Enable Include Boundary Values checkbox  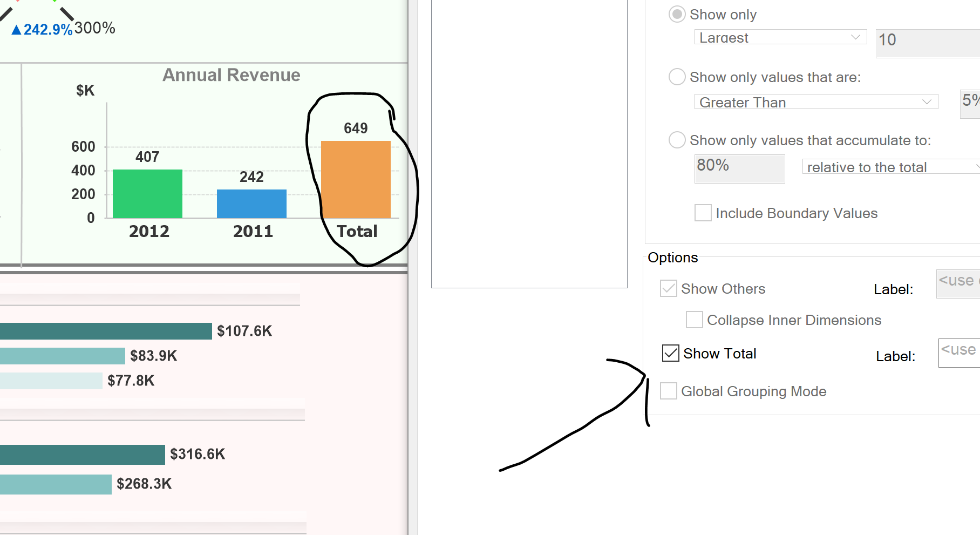pyautogui.click(x=703, y=213)
